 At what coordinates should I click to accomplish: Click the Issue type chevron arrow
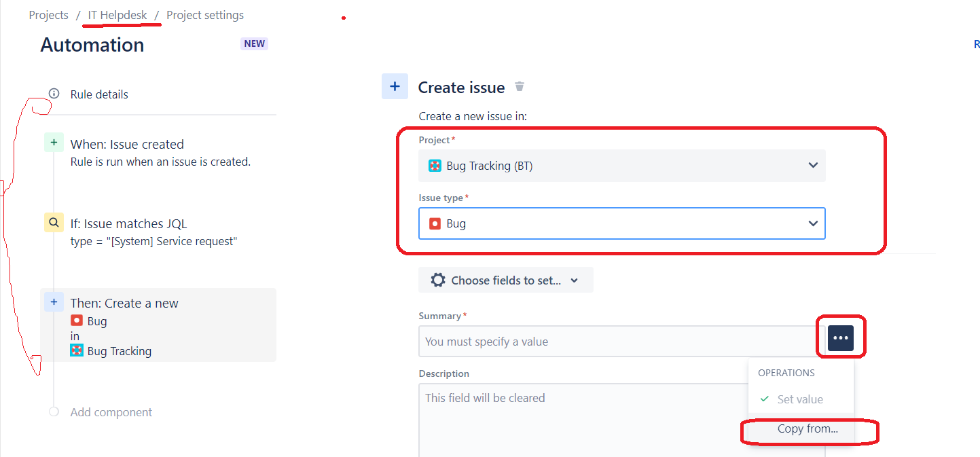813,223
